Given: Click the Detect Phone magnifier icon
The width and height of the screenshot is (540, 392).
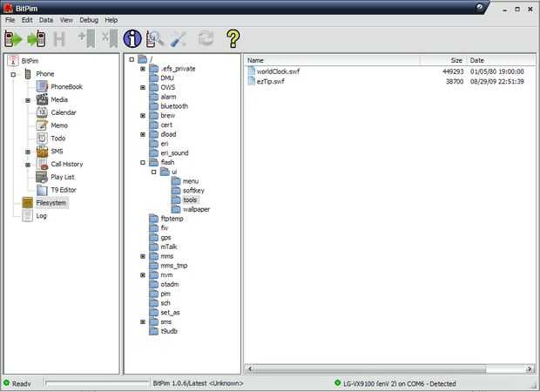Looking at the screenshot, I should point(155,38).
